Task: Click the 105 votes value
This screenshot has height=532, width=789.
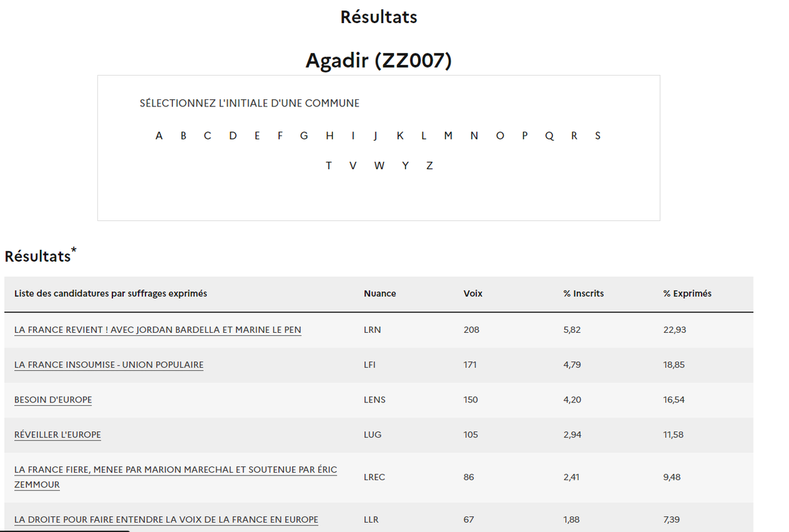Action: 471,435
